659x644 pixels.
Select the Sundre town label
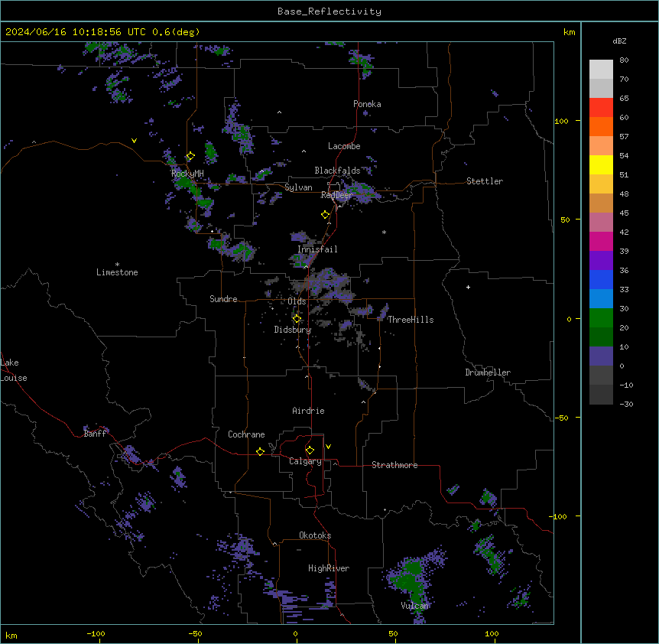click(x=223, y=299)
